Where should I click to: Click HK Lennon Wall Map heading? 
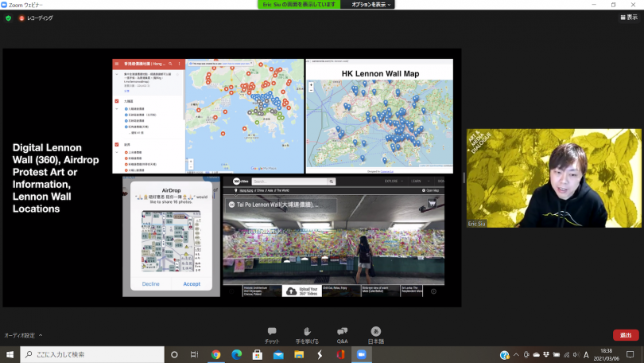click(x=380, y=74)
